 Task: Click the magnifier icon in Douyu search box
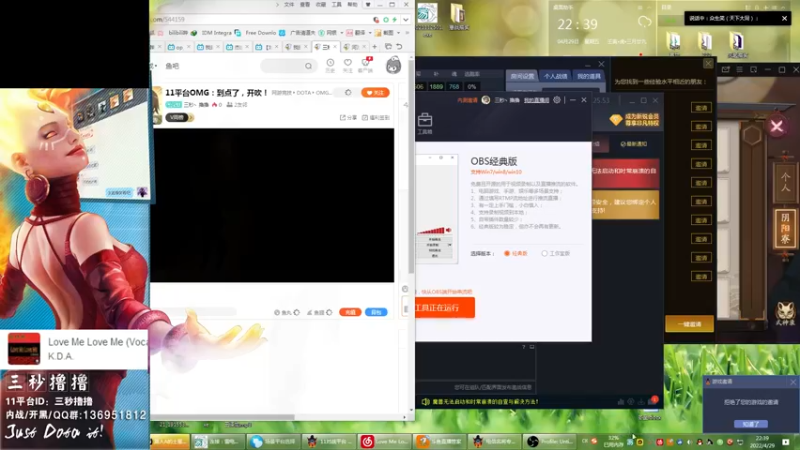point(308,66)
